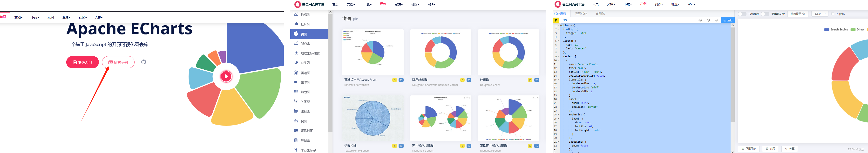Select the TS language tab in editor
The width and height of the screenshot is (868, 153).
click(565, 20)
